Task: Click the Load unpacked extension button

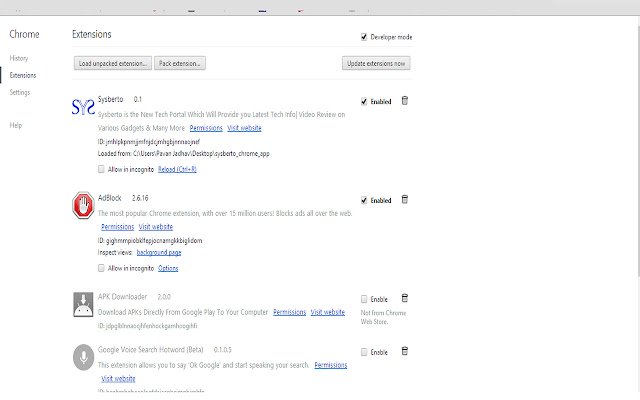Action: point(113,63)
